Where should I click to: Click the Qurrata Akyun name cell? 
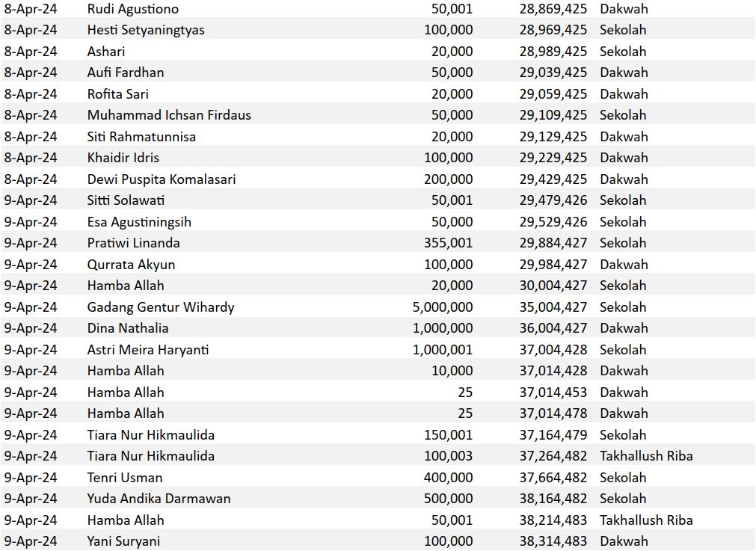132,265
